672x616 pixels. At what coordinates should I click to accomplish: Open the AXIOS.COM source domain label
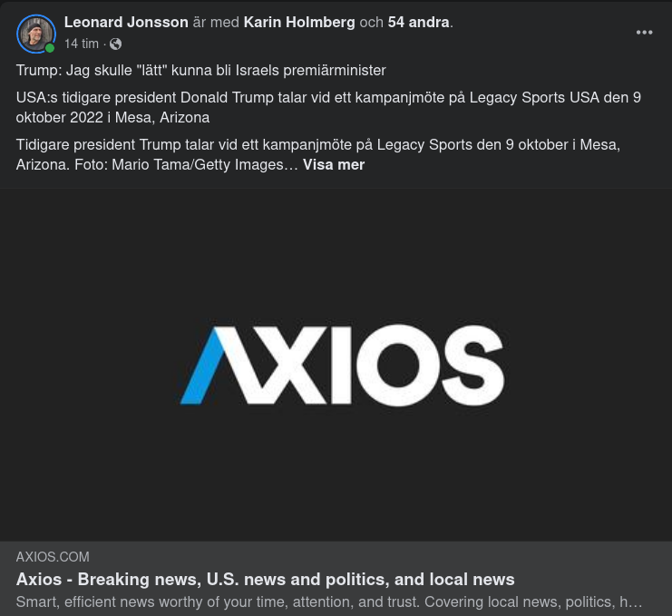pyautogui.click(x=53, y=557)
